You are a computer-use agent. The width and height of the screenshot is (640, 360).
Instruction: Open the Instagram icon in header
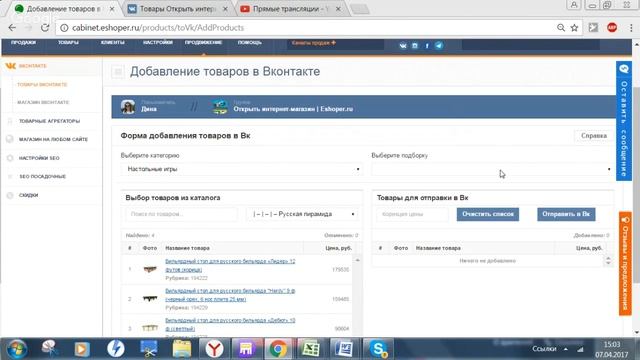[x=415, y=46]
